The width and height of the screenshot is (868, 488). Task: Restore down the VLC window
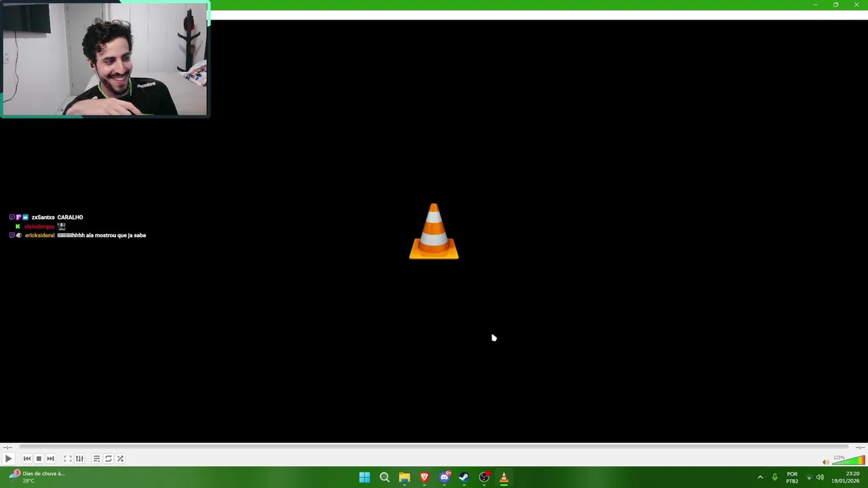point(835,5)
